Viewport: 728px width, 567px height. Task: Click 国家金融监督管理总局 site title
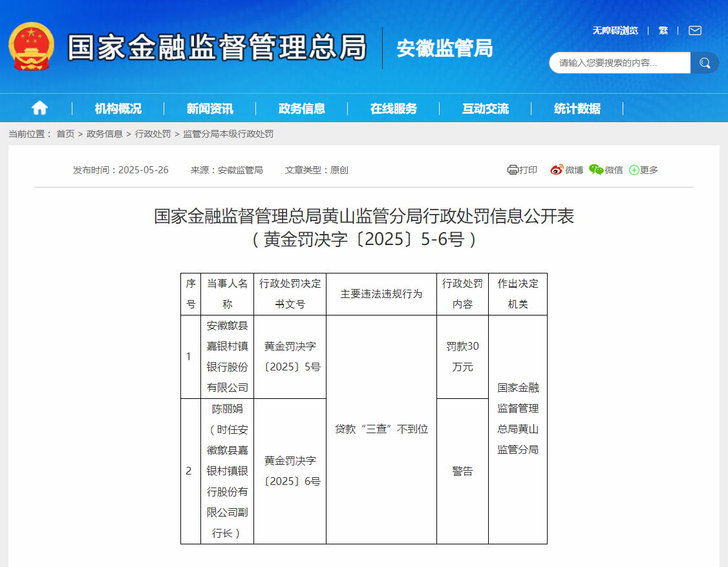click(217, 47)
